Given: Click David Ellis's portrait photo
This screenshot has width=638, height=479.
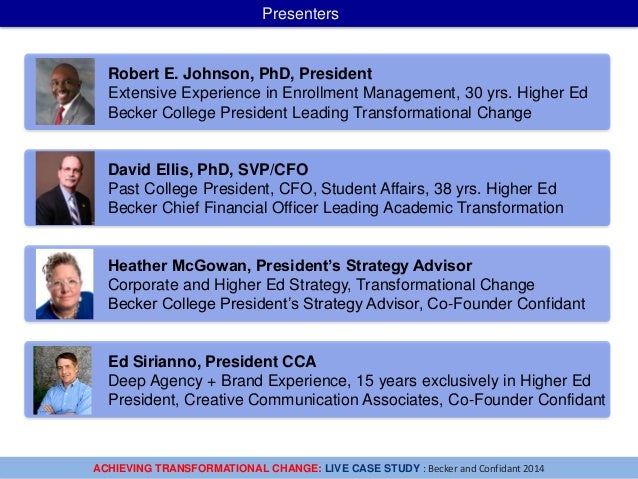Looking at the screenshot, I should tap(65, 188).
